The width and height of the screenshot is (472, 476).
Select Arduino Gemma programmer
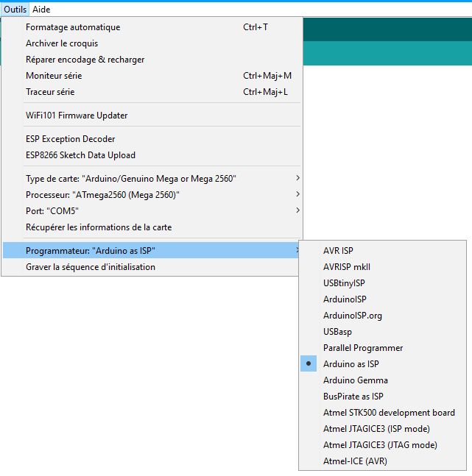click(383, 380)
